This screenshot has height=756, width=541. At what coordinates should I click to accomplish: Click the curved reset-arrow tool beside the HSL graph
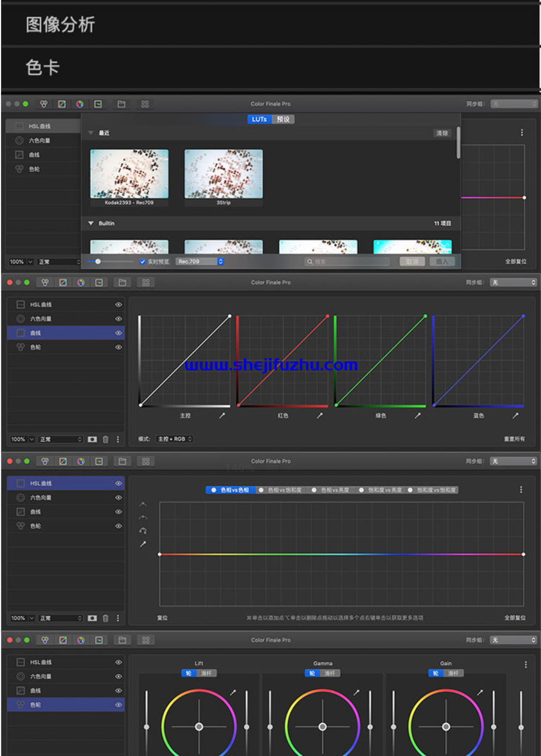(x=143, y=530)
